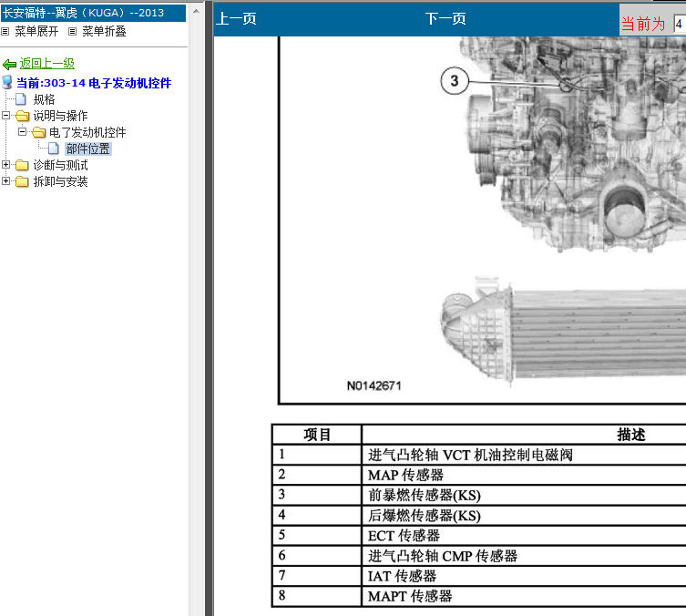Viewport: 686px width, 616px height.
Task: Collapse the 电了发动机控件 subfolder
Action: (22, 132)
